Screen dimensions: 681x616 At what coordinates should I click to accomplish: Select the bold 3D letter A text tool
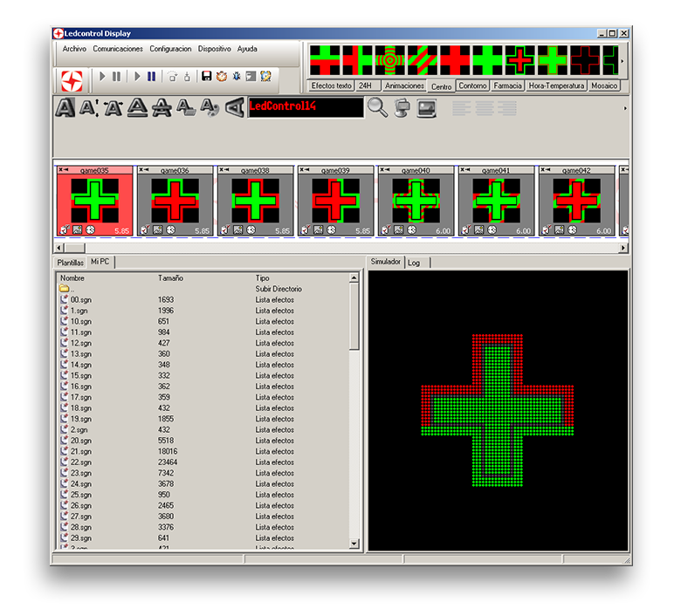click(x=65, y=107)
